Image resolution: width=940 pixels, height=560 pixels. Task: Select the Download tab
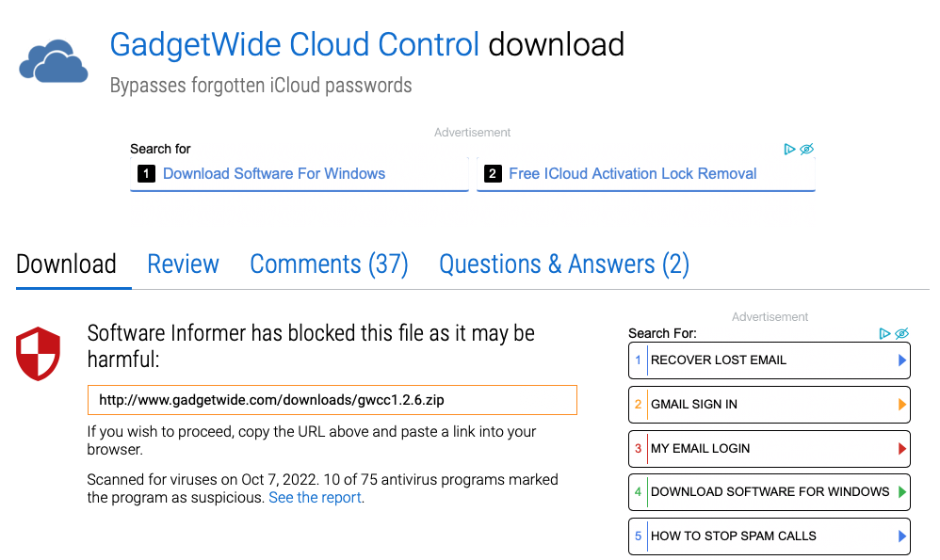tap(67, 264)
